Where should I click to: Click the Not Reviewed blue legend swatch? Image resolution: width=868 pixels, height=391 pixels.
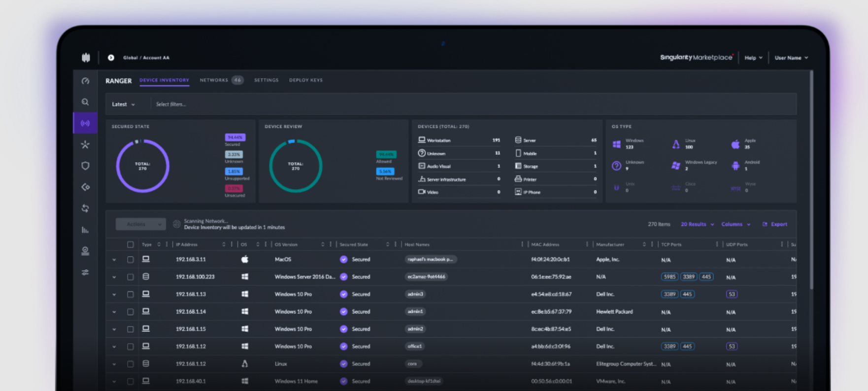(x=385, y=172)
